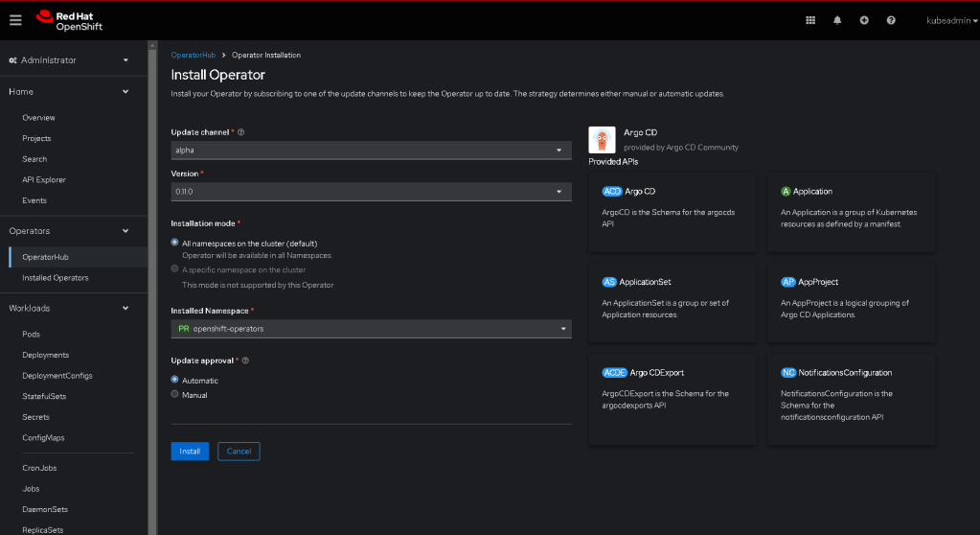The image size is (980, 535).
Task: Click the Update approval help icon
Action: coord(245,361)
